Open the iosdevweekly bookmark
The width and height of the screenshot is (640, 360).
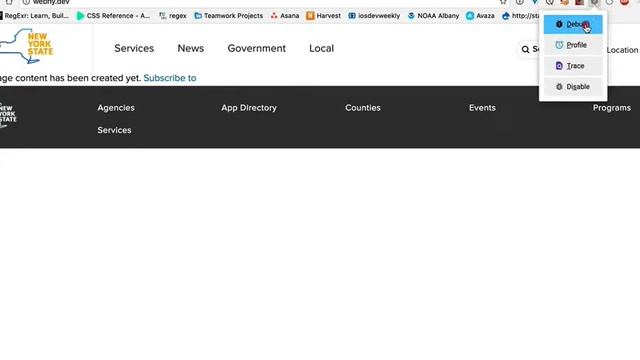pyautogui.click(x=374, y=16)
